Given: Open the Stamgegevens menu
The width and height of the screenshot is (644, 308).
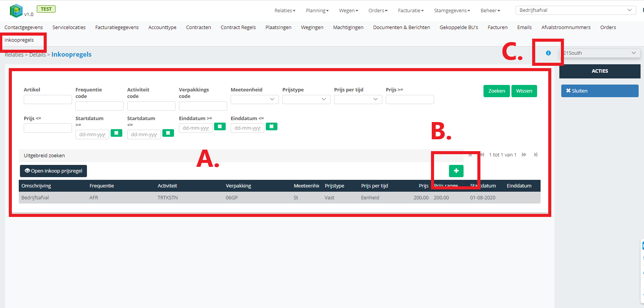Looking at the screenshot, I should (452, 10).
